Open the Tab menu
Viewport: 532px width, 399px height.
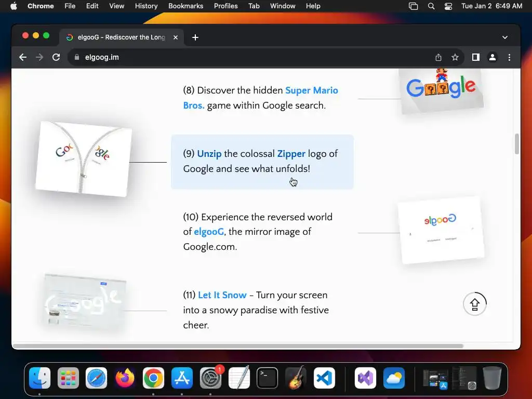tap(254, 6)
